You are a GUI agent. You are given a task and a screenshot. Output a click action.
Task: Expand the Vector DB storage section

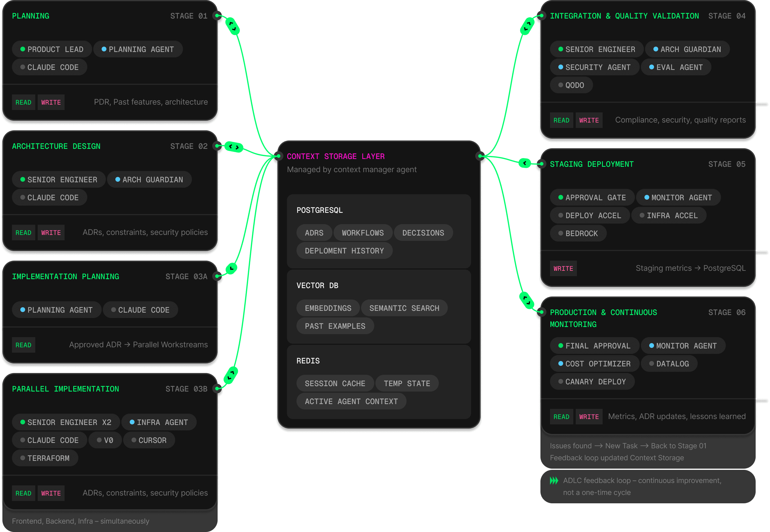pos(317,286)
